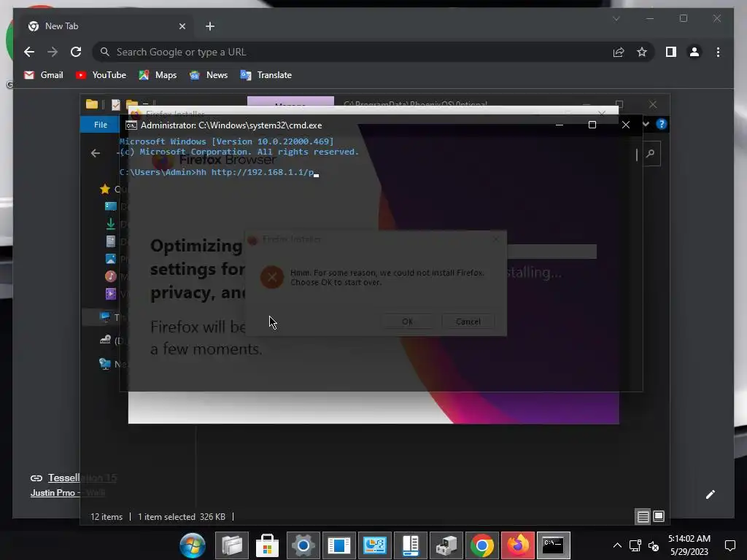Reload the Chrome New Tab page

(76, 52)
